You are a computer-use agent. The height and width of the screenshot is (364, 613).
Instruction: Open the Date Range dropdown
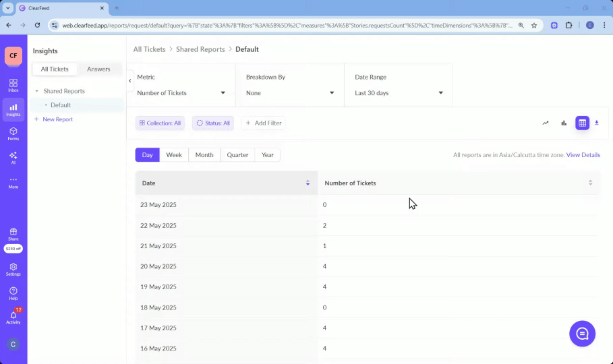(399, 93)
